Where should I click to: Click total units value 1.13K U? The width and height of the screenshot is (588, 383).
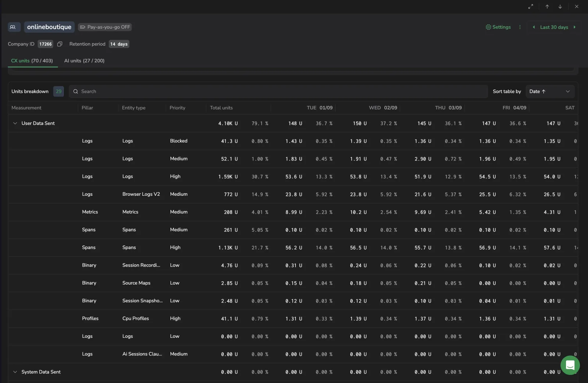(228, 247)
